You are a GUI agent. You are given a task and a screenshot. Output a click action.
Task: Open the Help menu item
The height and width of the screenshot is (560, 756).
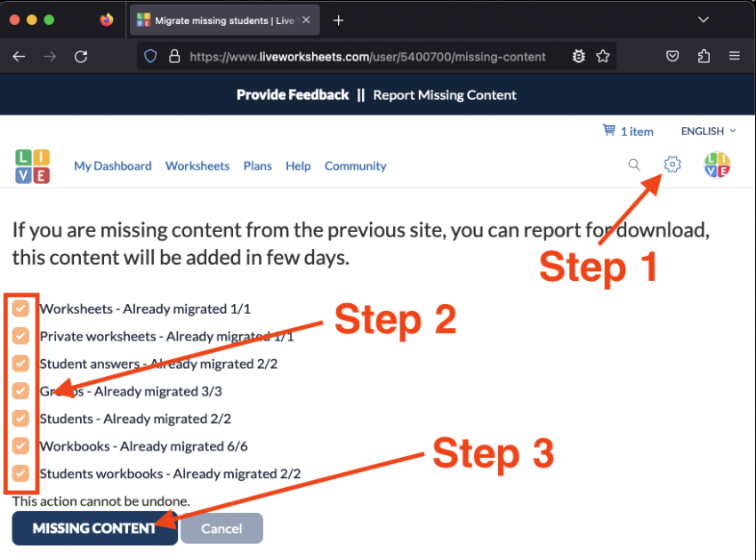[x=298, y=166]
